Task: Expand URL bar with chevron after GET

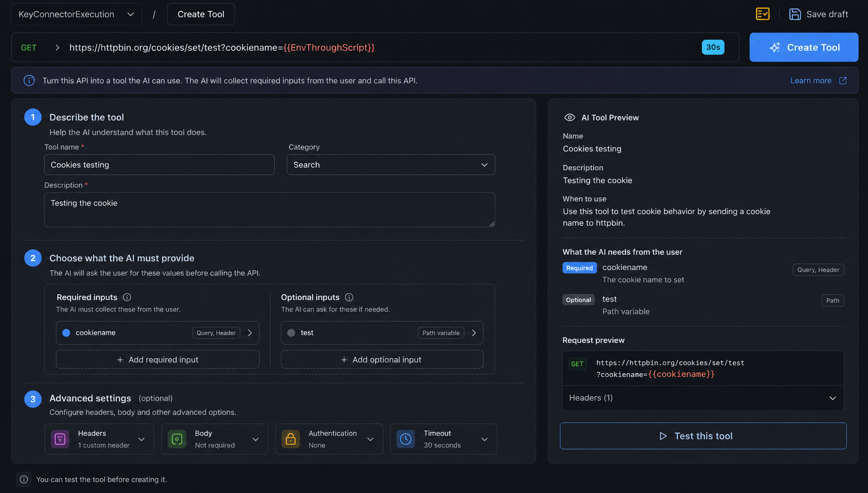Action: click(x=57, y=47)
